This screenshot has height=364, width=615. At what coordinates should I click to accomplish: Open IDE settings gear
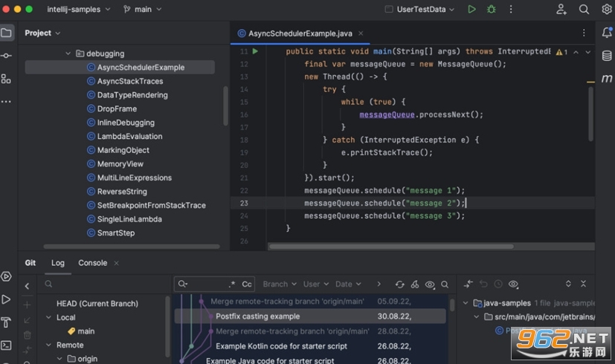click(607, 9)
